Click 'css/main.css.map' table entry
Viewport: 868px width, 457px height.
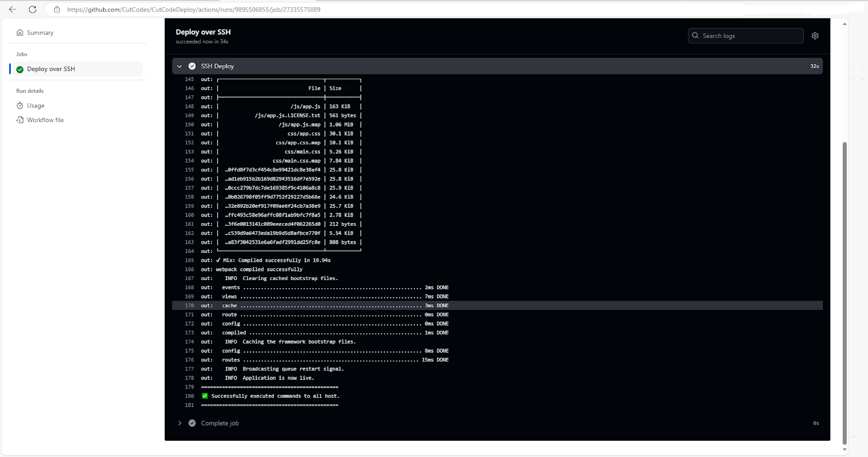pyautogui.click(x=297, y=161)
